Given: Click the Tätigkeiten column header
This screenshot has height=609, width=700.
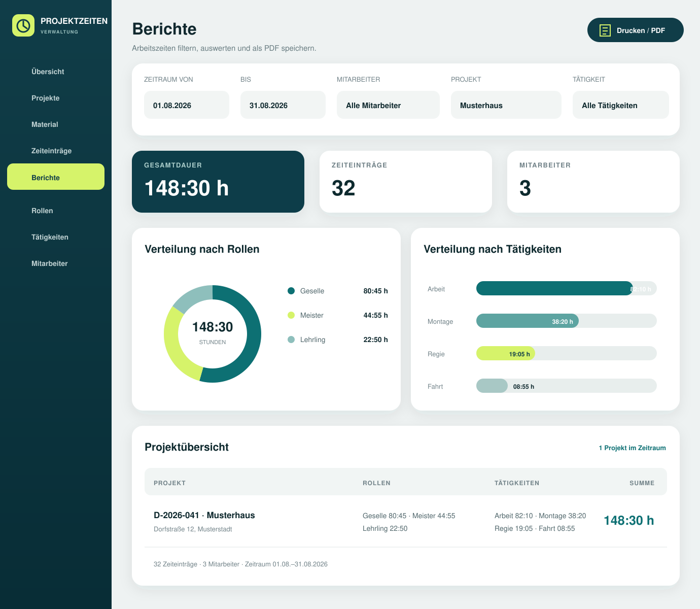Looking at the screenshot, I should coord(517,483).
